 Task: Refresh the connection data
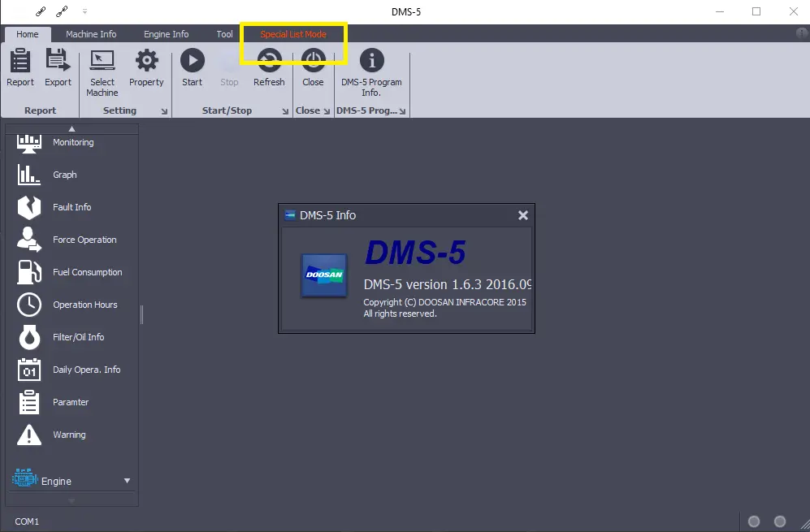[269, 67]
